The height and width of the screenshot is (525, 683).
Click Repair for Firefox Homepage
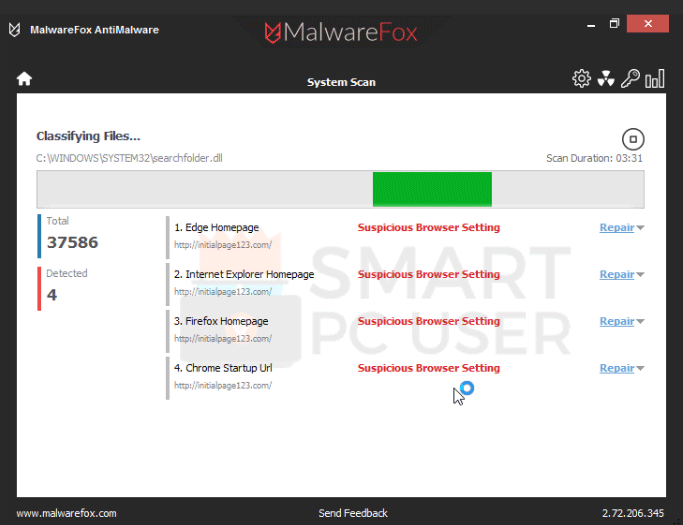pos(617,321)
